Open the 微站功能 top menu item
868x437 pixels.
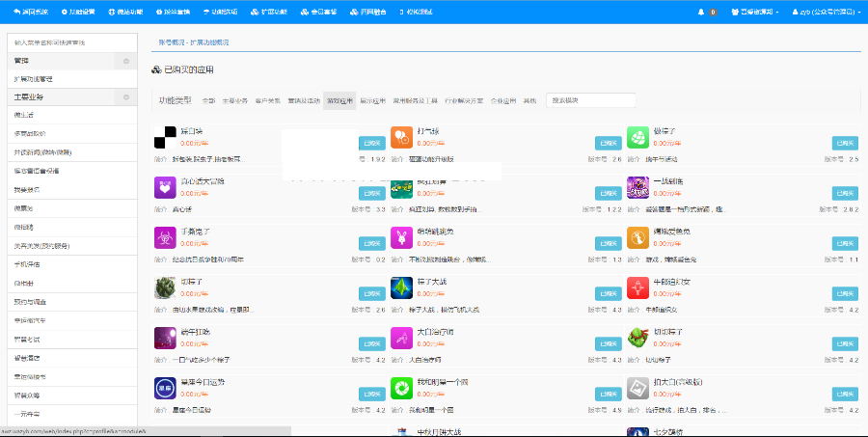[x=125, y=12]
